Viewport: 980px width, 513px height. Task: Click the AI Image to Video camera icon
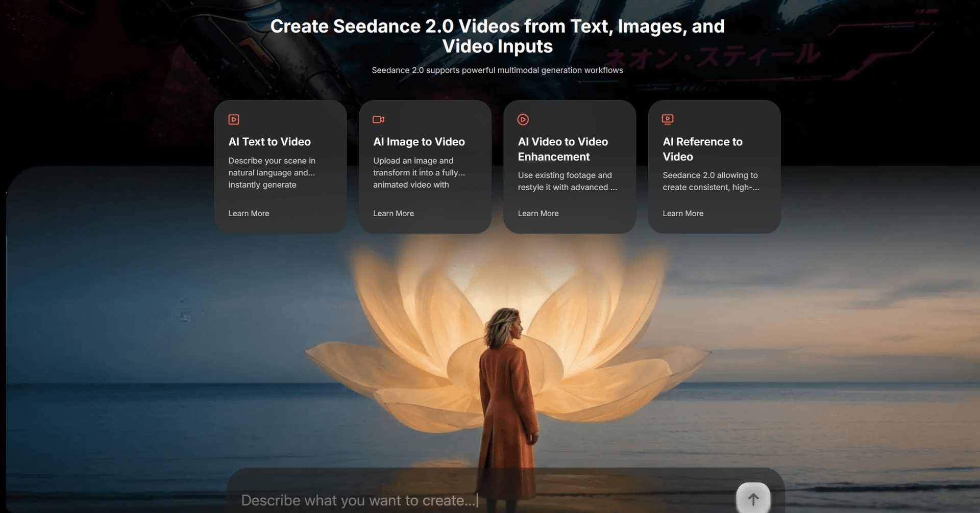coord(378,119)
